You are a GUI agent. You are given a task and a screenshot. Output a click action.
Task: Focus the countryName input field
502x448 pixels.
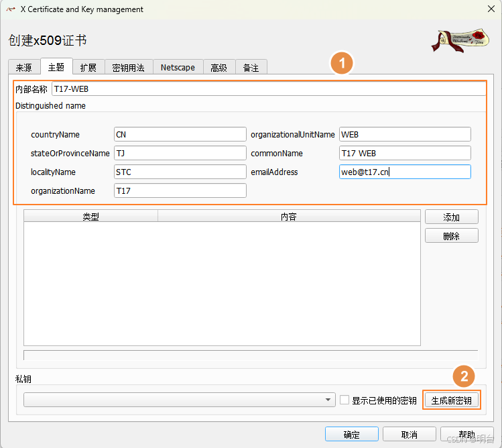click(x=180, y=134)
